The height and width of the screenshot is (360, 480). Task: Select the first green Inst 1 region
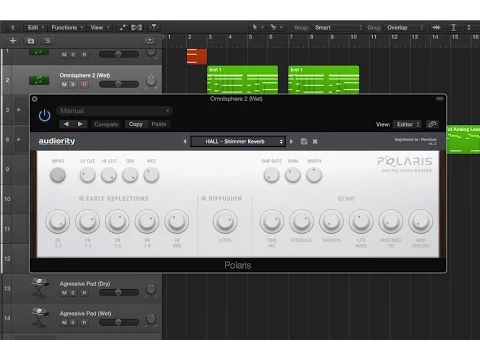pos(243,80)
